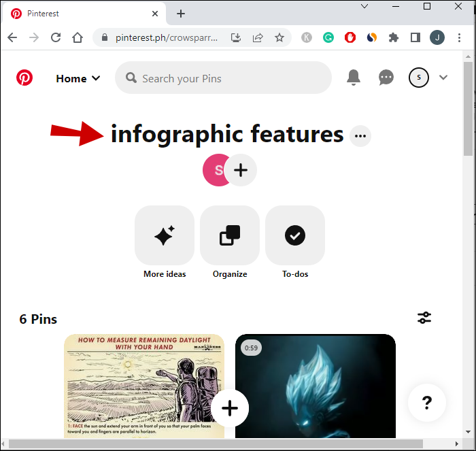476x451 pixels.
Task: Toggle the browser side panel
Action: 415,37
